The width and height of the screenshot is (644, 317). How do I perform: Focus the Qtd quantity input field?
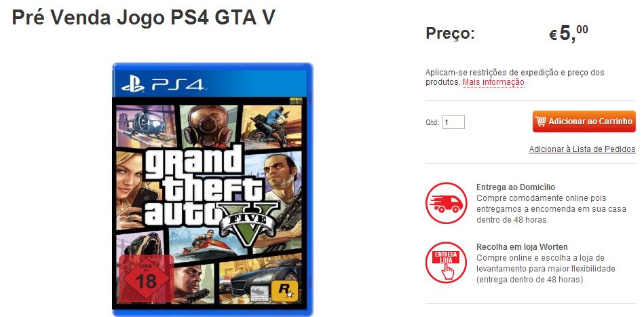[x=453, y=122]
